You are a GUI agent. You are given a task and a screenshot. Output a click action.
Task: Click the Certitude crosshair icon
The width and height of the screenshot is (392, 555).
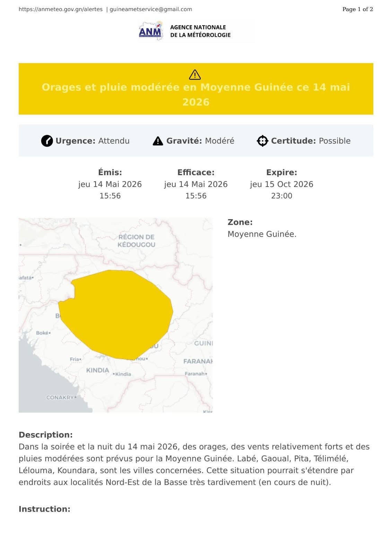point(262,141)
